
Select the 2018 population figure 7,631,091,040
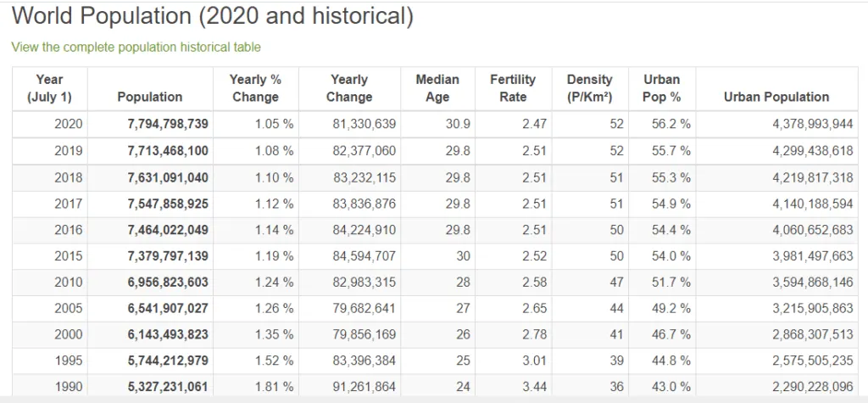click(x=169, y=177)
